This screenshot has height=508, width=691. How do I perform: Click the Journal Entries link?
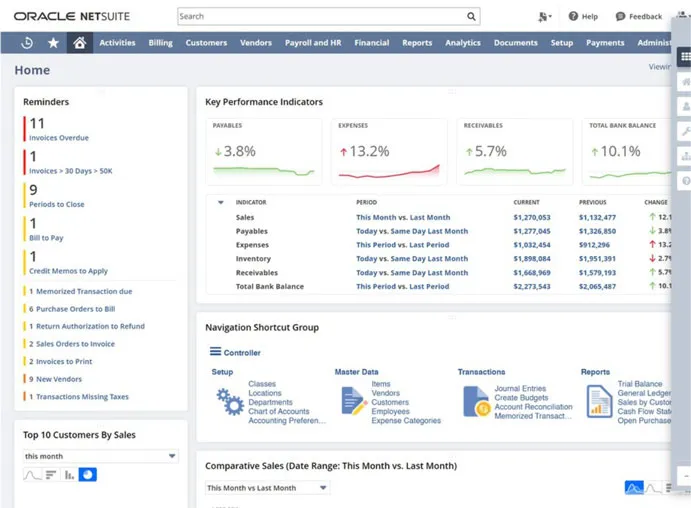click(x=520, y=389)
